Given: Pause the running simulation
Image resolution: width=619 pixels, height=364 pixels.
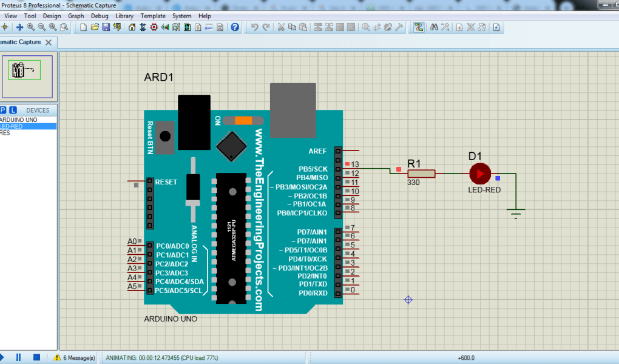Looking at the screenshot, I should (x=18, y=357).
